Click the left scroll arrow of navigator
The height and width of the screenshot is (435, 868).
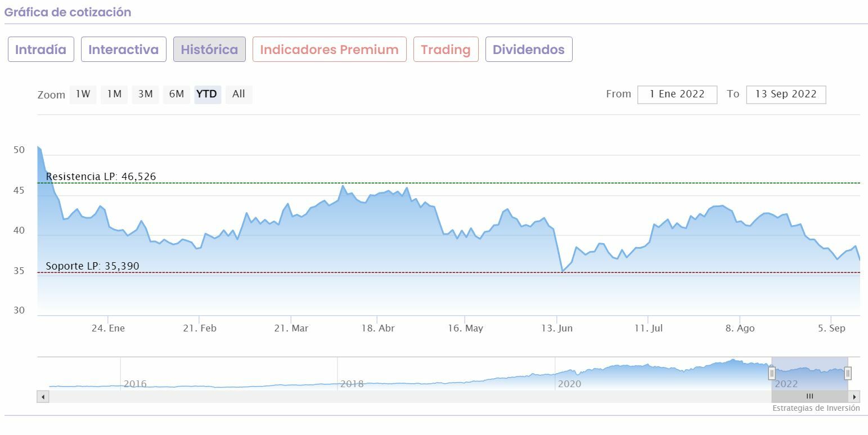point(43,397)
